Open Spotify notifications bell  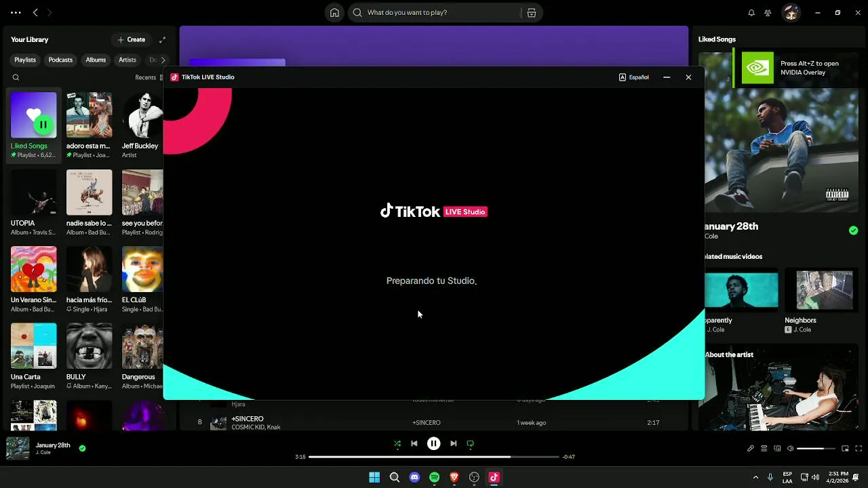tap(751, 12)
